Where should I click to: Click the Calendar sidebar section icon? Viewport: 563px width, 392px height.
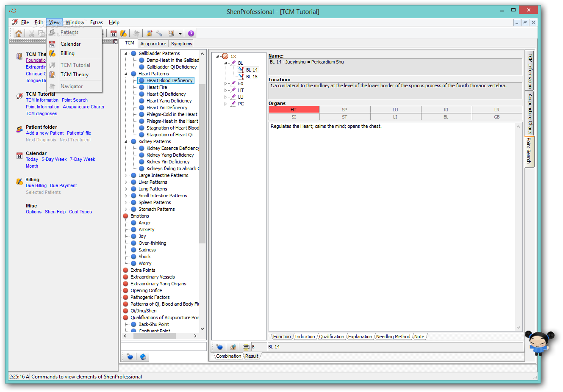tap(19, 155)
